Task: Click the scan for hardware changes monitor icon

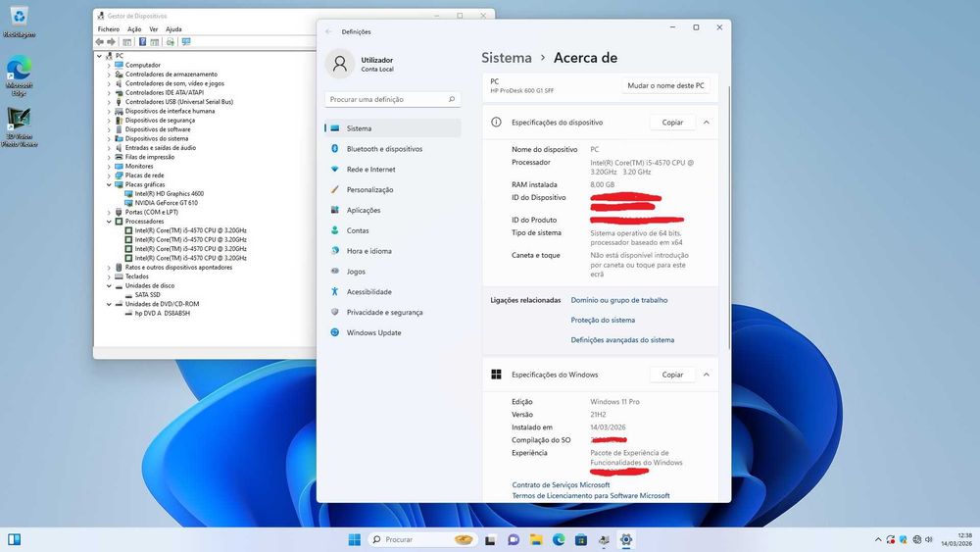Action: pyautogui.click(x=186, y=42)
